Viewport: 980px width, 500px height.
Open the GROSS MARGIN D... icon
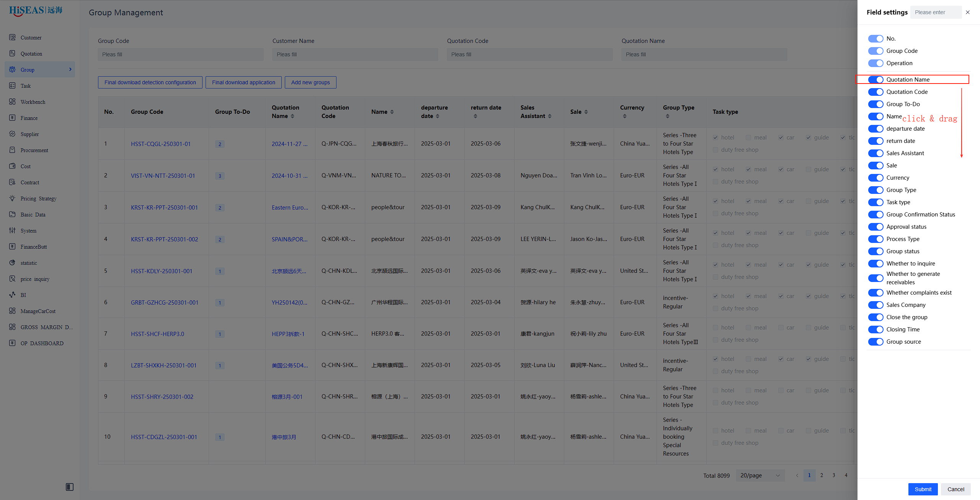12,327
